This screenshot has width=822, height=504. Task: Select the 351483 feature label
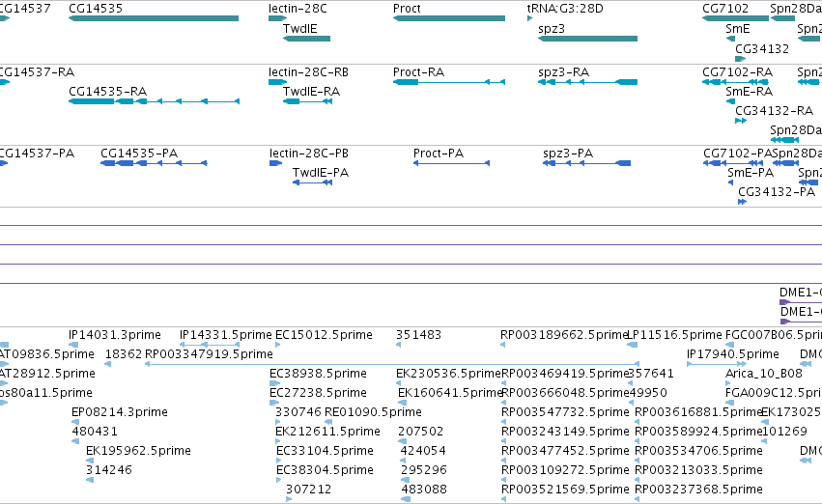[418, 334]
